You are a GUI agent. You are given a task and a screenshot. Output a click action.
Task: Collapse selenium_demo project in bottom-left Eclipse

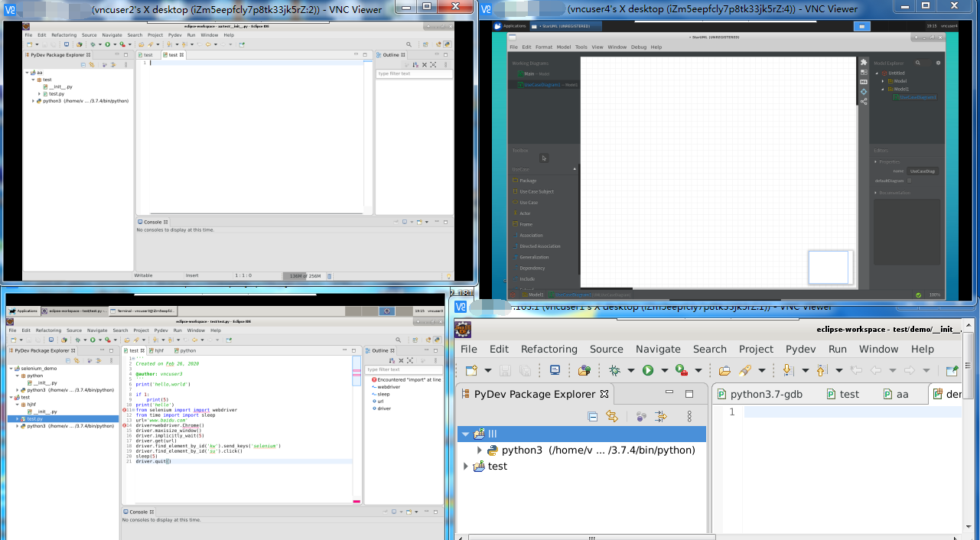(x=11, y=369)
